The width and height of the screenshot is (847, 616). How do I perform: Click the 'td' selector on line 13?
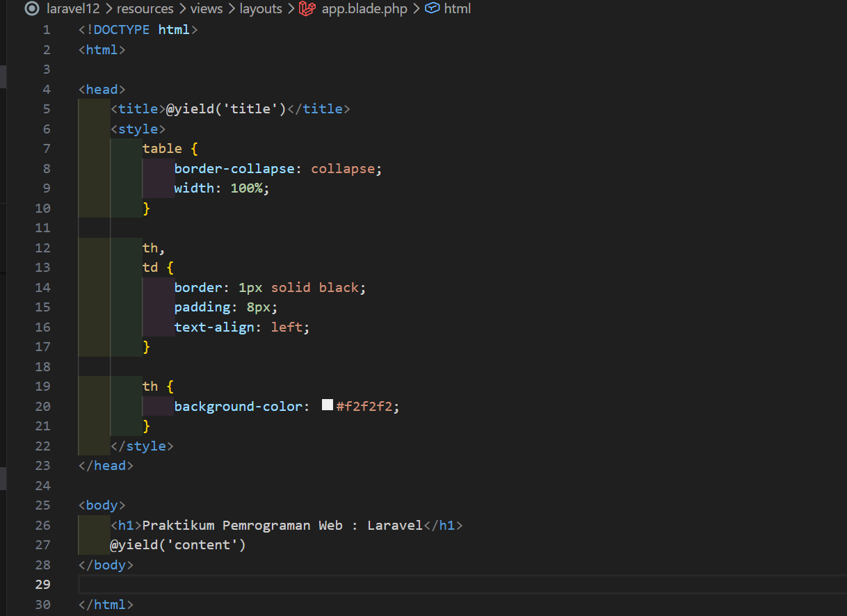click(150, 268)
